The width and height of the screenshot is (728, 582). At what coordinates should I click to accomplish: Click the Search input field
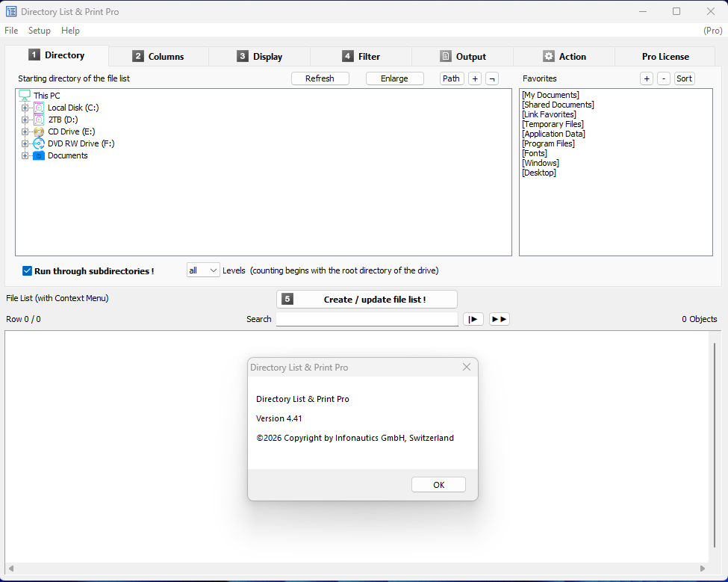point(367,319)
